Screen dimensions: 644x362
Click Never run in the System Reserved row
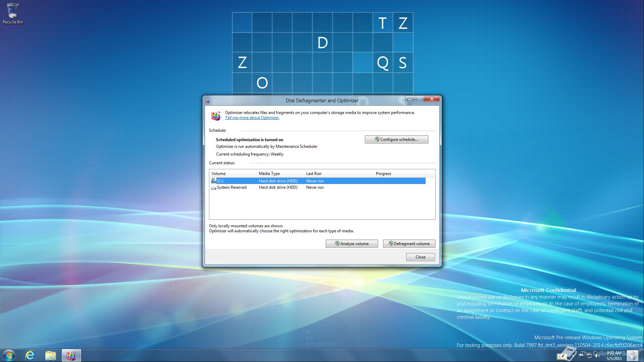click(x=315, y=187)
